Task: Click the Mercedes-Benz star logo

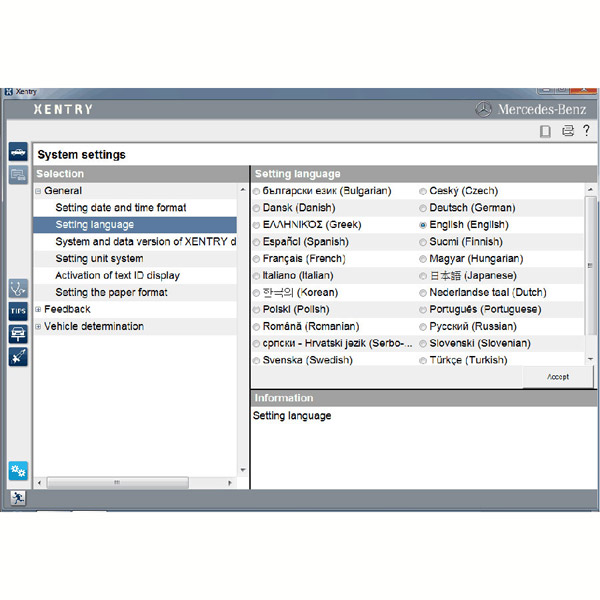Action: pos(483,109)
